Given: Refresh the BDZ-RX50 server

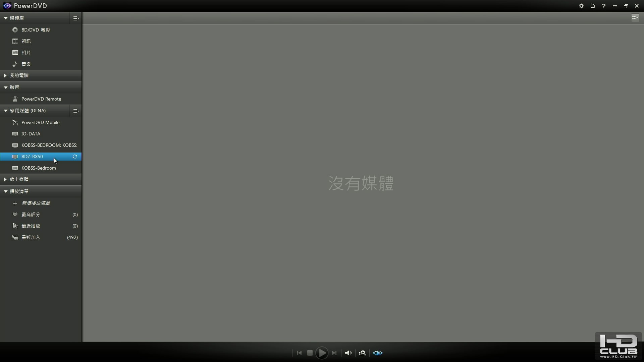Looking at the screenshot, I should coord(75,157).
